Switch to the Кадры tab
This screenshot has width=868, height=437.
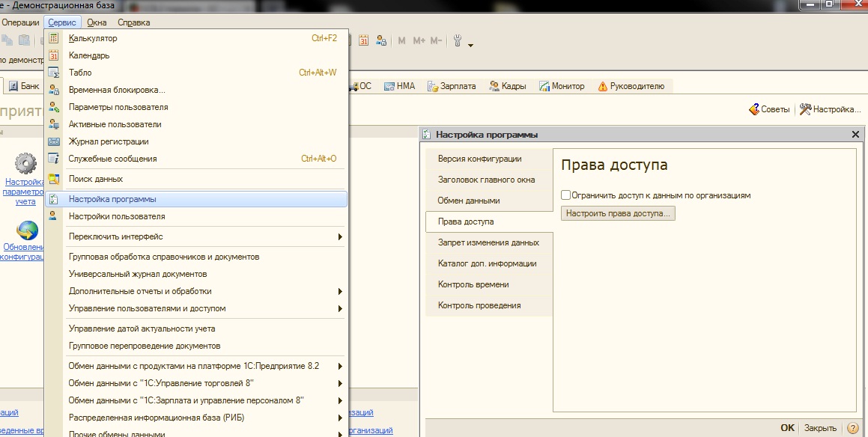tap(508, 86)
